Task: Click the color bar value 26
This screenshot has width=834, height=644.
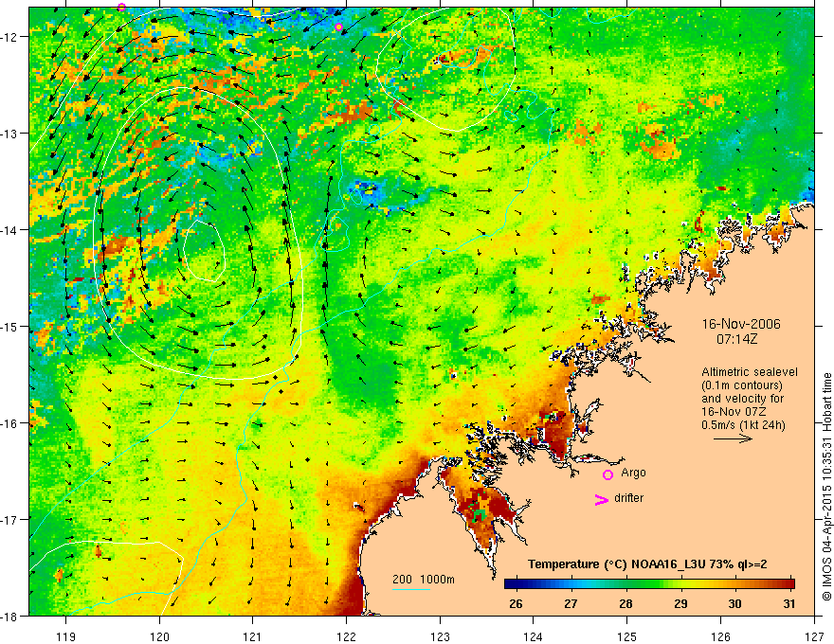Action: (516, 604)
